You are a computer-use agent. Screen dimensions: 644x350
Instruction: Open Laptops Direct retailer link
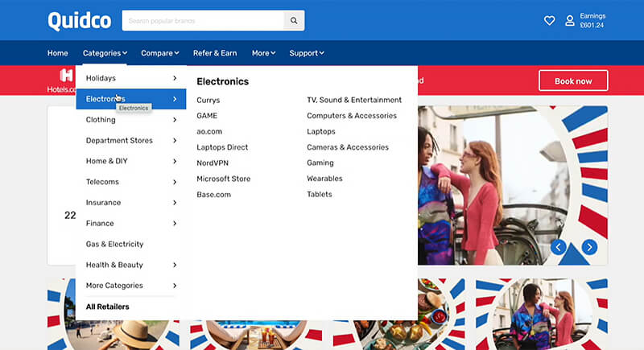pos(222,147)
